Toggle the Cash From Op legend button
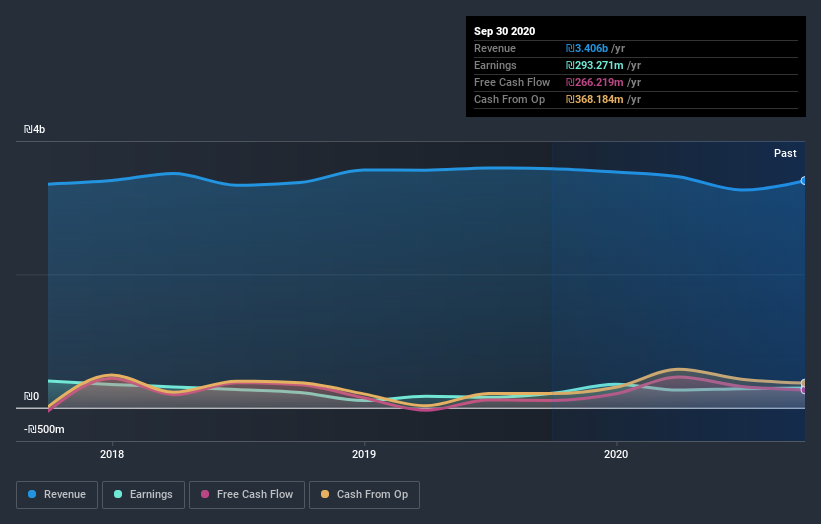Screen dimensions: 821x524 [364, 495]
